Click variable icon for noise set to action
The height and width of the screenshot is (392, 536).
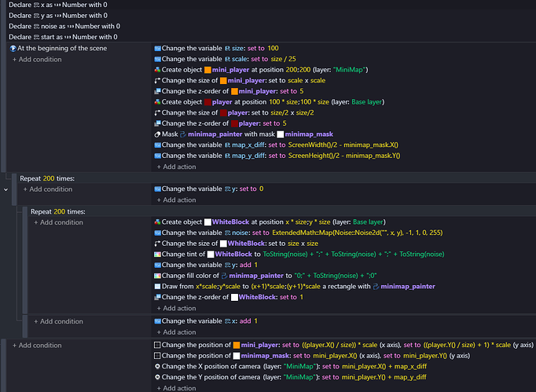click(158, 233)
